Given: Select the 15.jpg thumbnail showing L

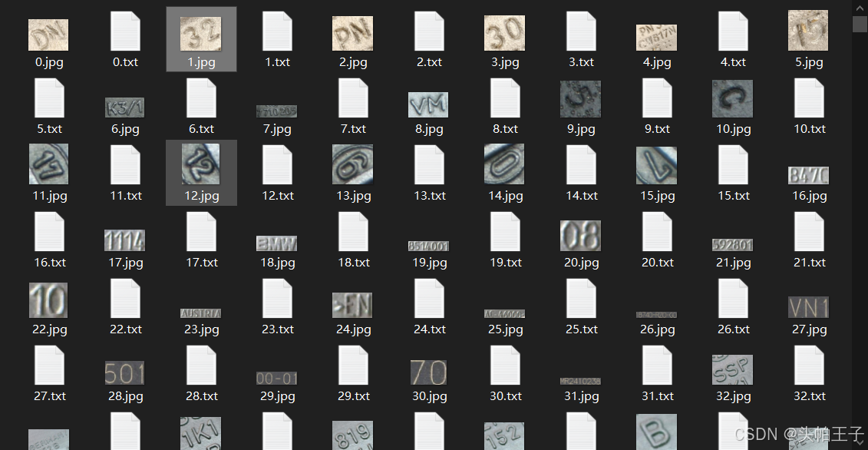Looking at the screenshot, I should [x=656, y=166].
